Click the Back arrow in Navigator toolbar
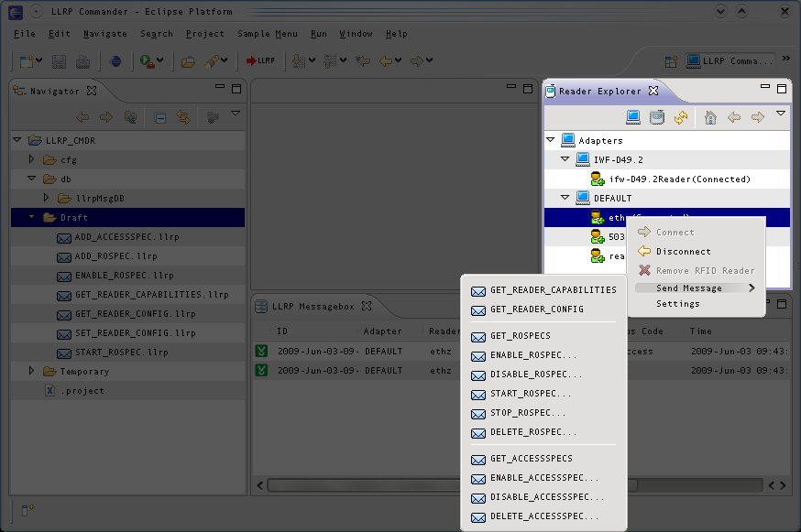Image resolution: width=801 pixels, height=532 pixels. (82, 117)
